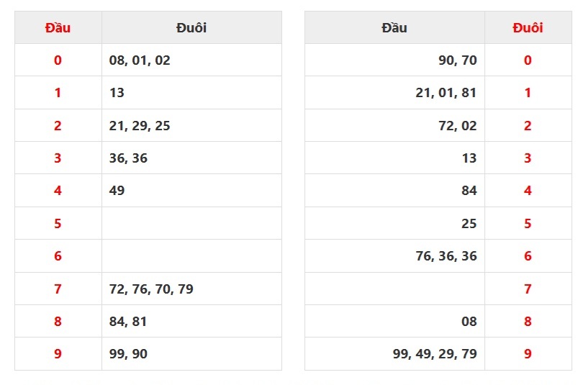Viewport: 588px width, 385px height.
Task: Click the "76, 36, 36" cell
Action: coord(446,256)
